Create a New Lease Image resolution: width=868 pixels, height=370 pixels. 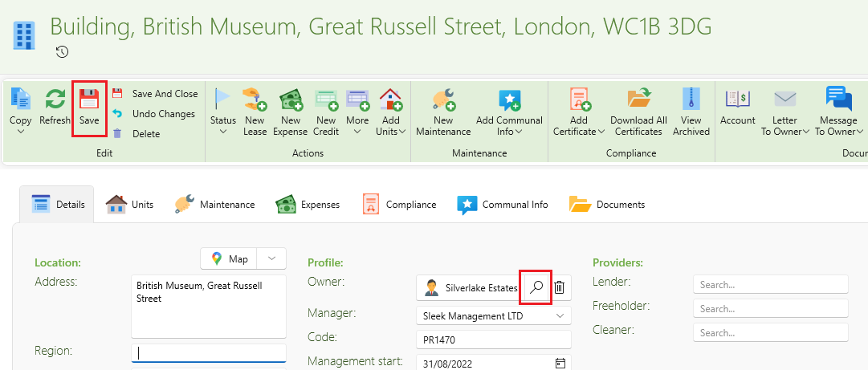point(255,112)
